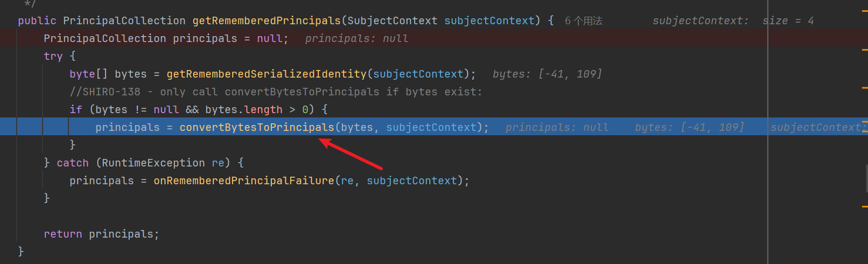The height and width of the screenshot is (264, 868).
Task: Click the SHIRO-138 comment line
Action: [276, 92]
